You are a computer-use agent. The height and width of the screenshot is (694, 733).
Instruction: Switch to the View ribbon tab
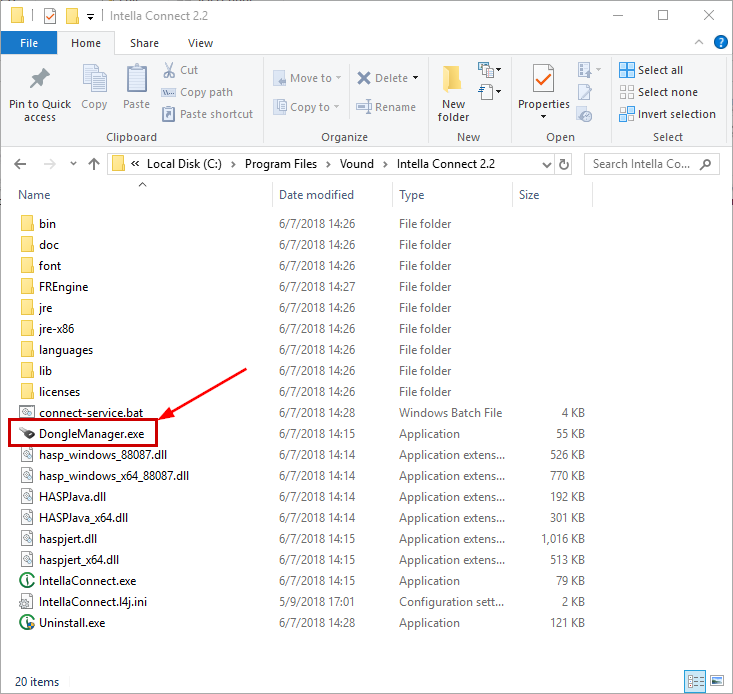(x=200, y=43)
